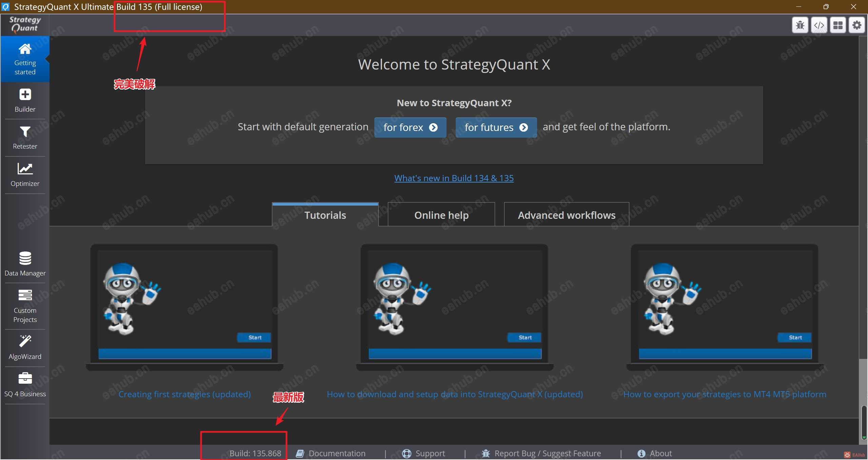Click the bug report icon top-right
The height and width of the screenshot is (460, 868).
pyautogui.click(x=800, y=25)
